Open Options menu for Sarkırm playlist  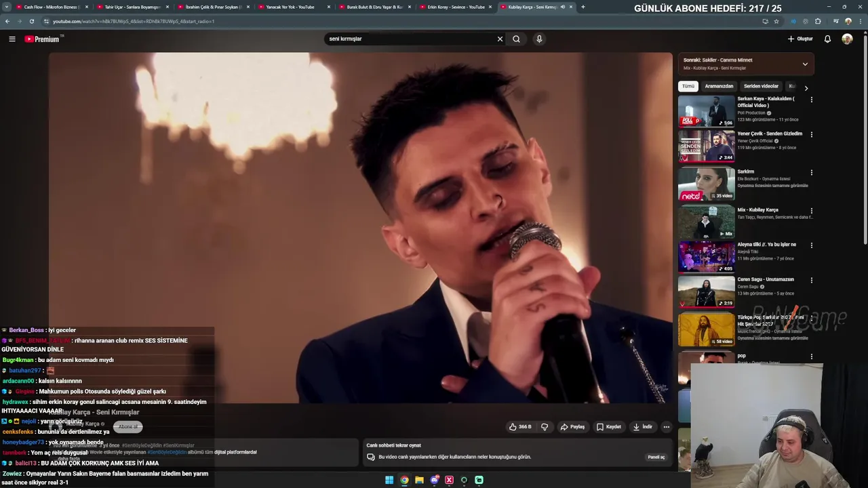click(x=811, y=173)
